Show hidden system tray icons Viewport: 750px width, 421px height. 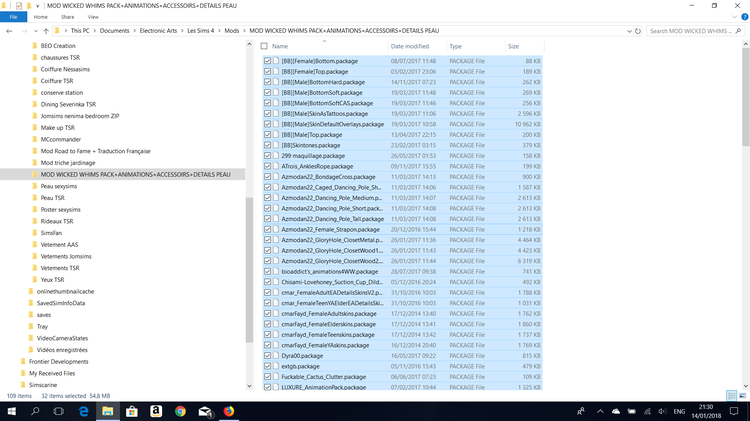click(600, 411)
